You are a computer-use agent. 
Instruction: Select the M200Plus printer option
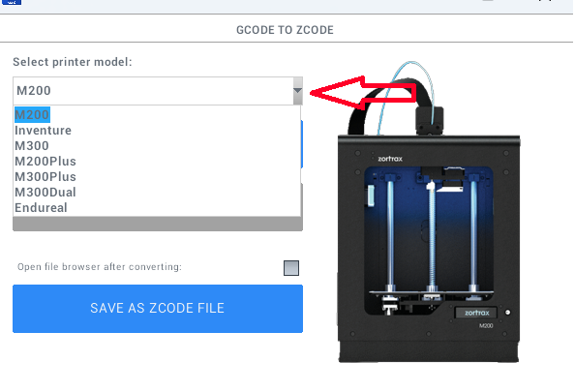pos(45,161)
